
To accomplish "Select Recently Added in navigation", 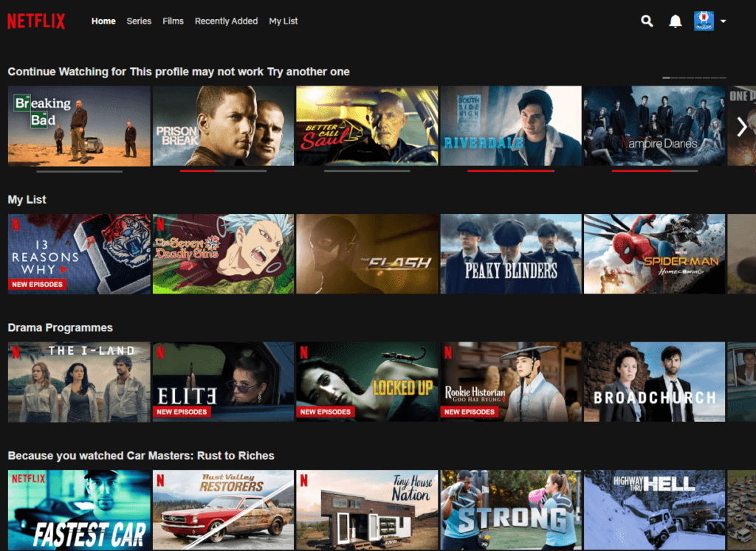I will (226, 21).
